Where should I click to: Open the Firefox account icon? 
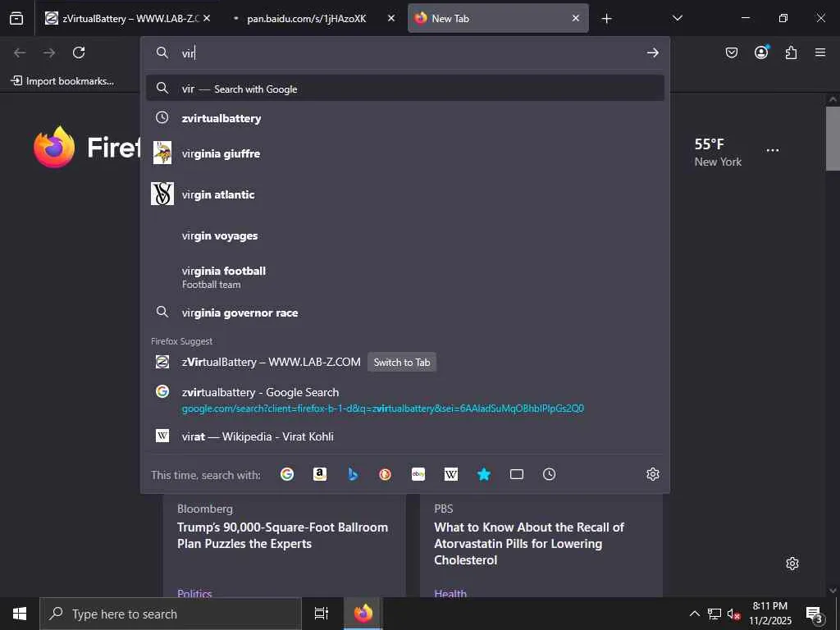tap(761, 52)
